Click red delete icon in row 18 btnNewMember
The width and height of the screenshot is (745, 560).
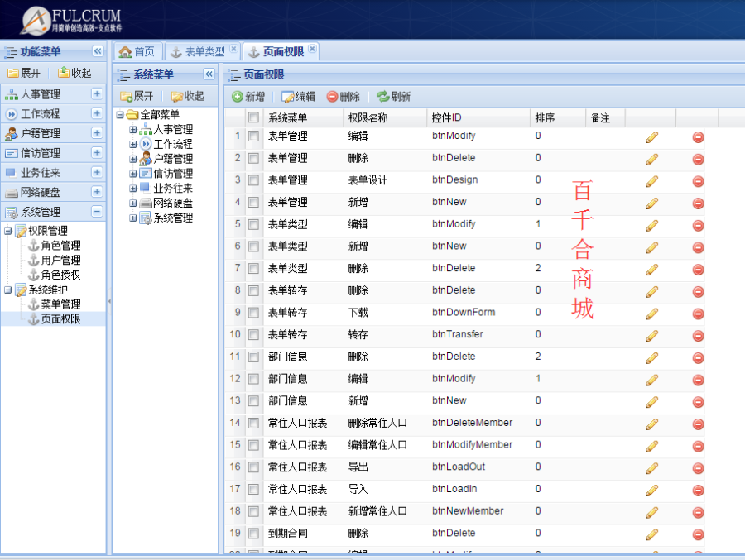(x=698, y=513)
